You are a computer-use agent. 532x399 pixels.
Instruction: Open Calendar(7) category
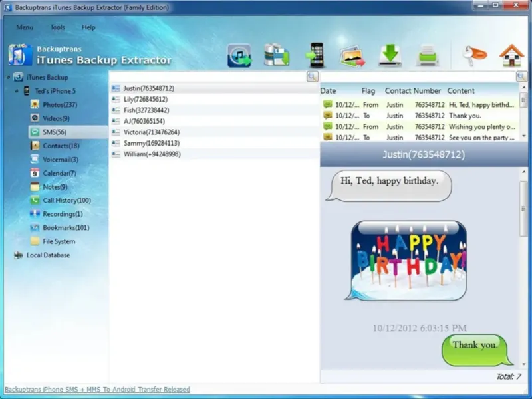point(59,173)
